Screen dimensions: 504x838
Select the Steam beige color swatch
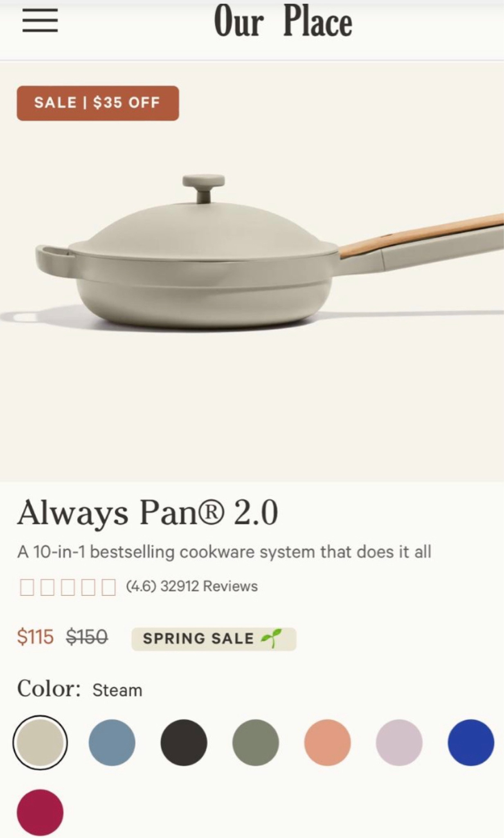click(x=40, y=742)
